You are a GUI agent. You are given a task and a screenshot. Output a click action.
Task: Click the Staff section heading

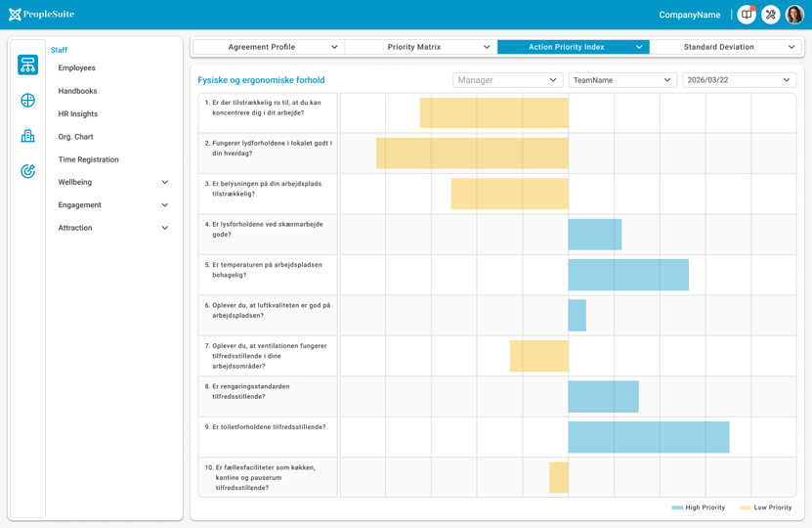tap(59, 50)
